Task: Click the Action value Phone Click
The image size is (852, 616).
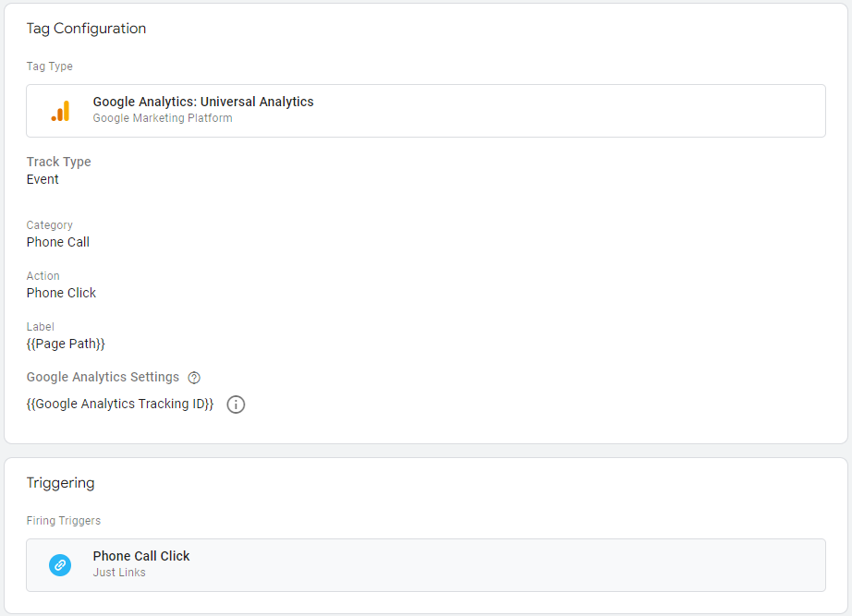Action: (x=61, y=293)
